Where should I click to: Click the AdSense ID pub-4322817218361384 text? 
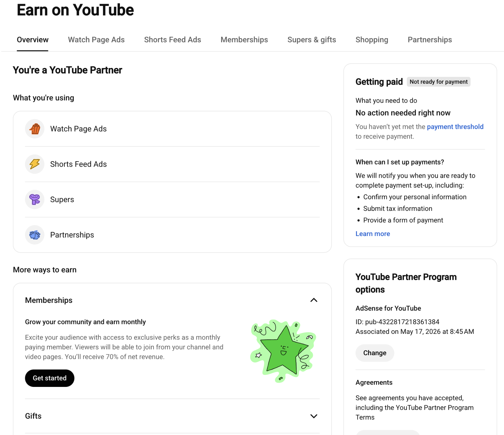pos(397,322)
